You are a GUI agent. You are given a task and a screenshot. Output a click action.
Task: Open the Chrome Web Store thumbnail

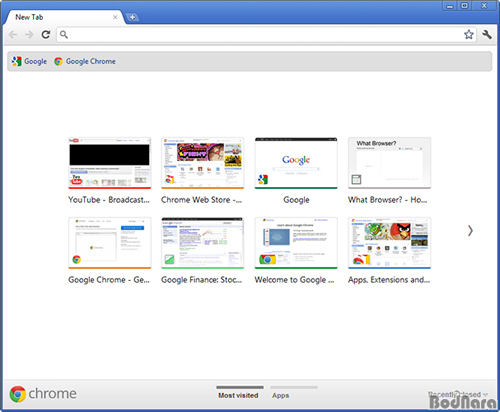pos(203,163)
